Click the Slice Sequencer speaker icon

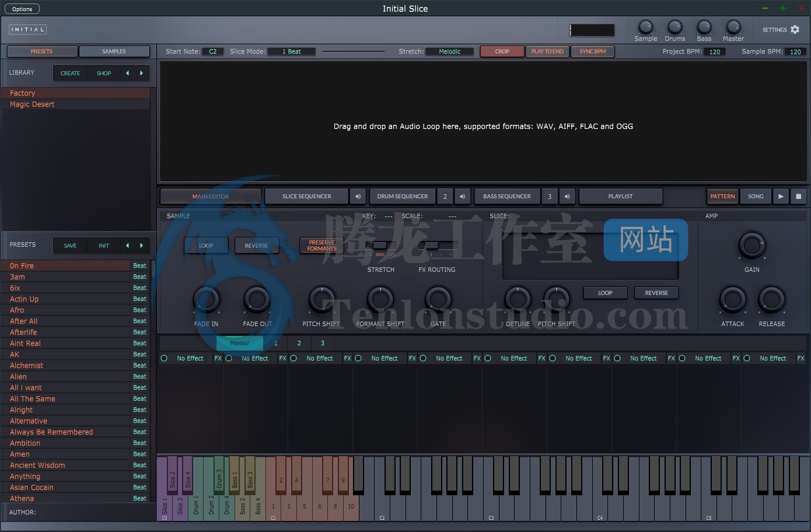click(358, 197)
